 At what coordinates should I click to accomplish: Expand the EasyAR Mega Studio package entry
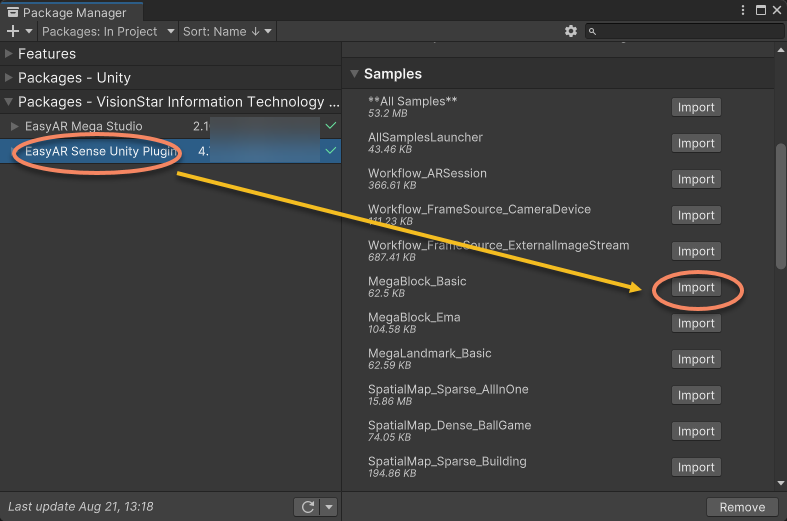(14, 126)
